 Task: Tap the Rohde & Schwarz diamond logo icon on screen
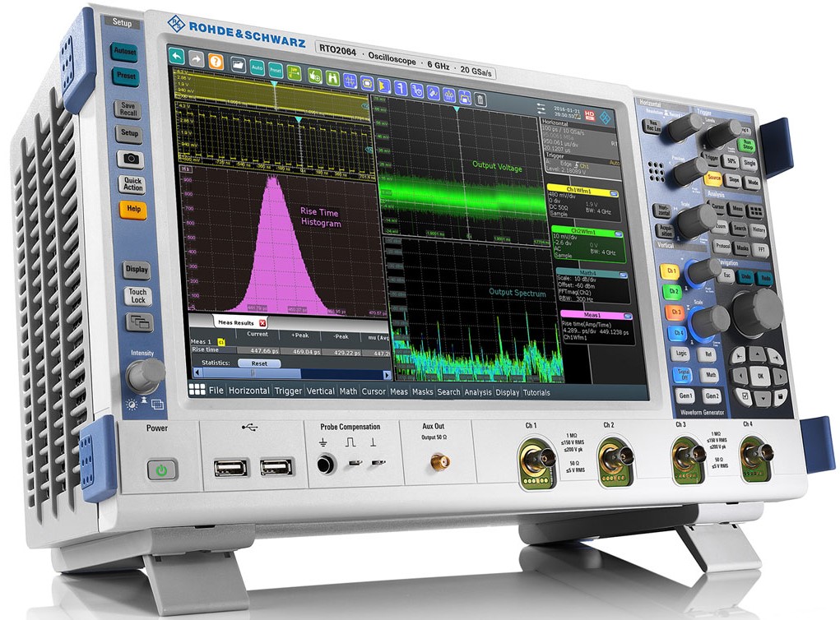coord(605,118)
